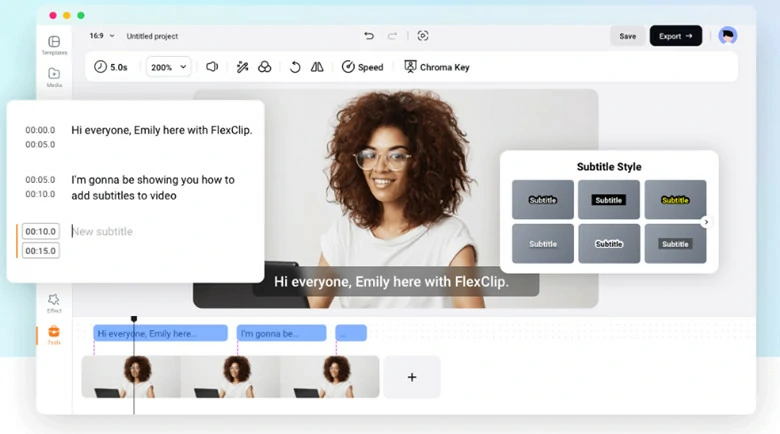
Task: Select the "Hi everyone, Emily here..." timeline clip
Action: click(x=160, y=333)
